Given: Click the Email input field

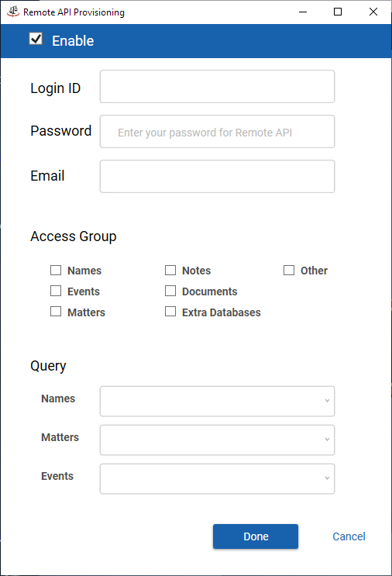Looking at the screenshot, I should tap(217, 176).
